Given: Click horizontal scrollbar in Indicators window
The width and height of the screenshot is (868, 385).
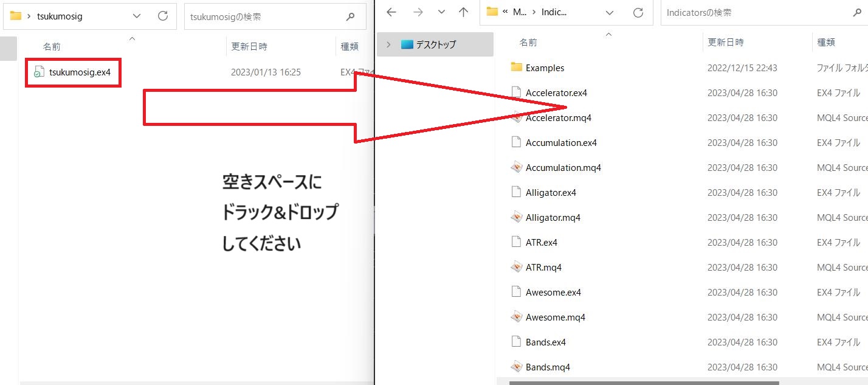Looking at the screenshot, I should tap(644, 383).
